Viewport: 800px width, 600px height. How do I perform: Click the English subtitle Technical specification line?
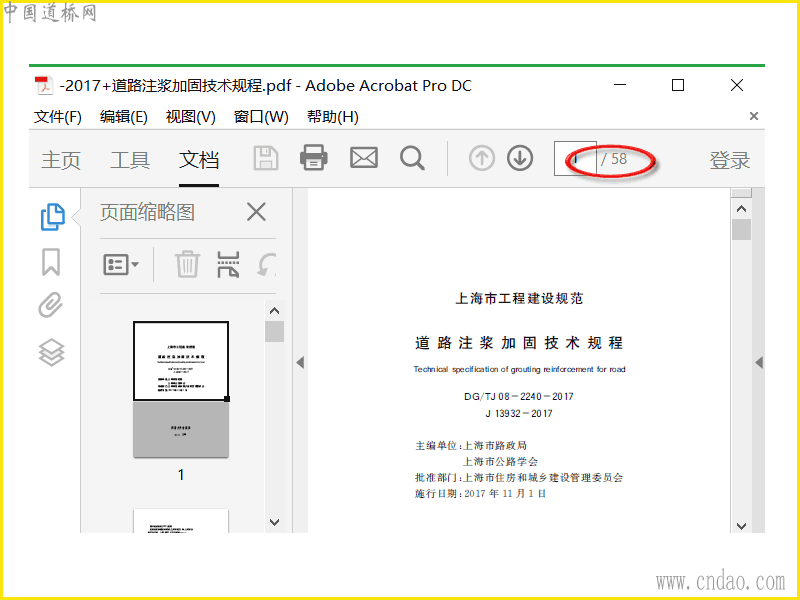(x=519, y=369)
